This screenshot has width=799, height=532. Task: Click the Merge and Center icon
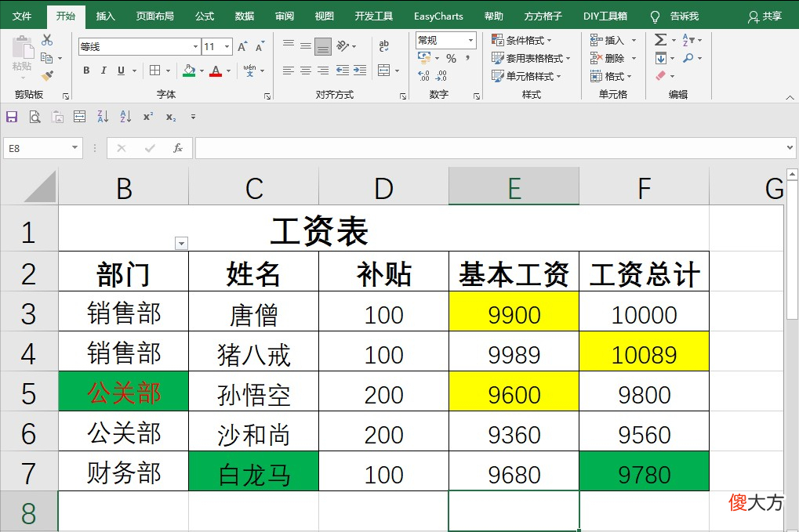384,71
